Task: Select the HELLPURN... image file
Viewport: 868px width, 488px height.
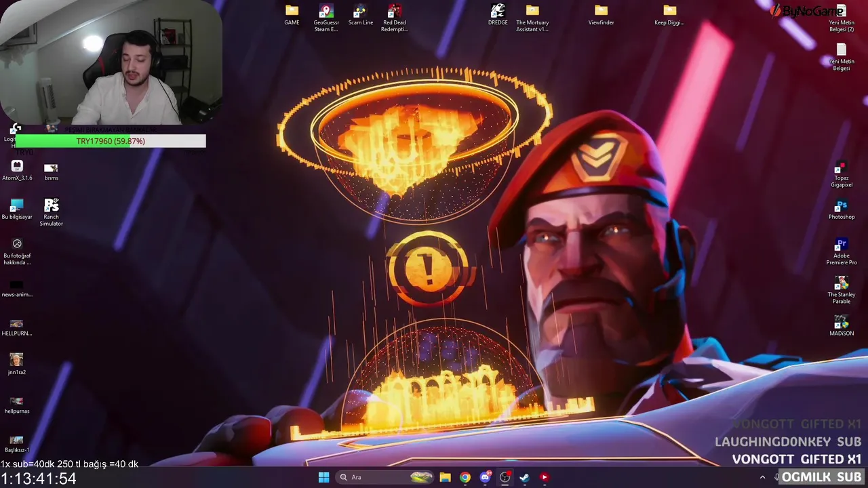Action: 17,327
